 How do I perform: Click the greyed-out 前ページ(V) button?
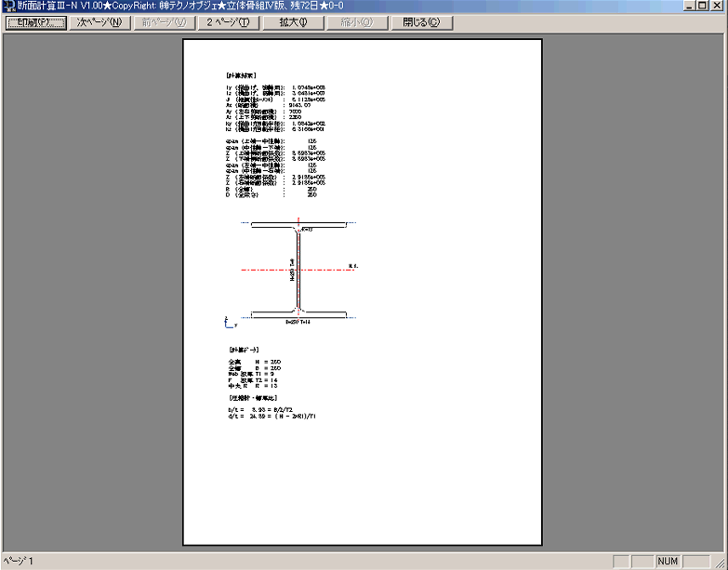[164, 22]
